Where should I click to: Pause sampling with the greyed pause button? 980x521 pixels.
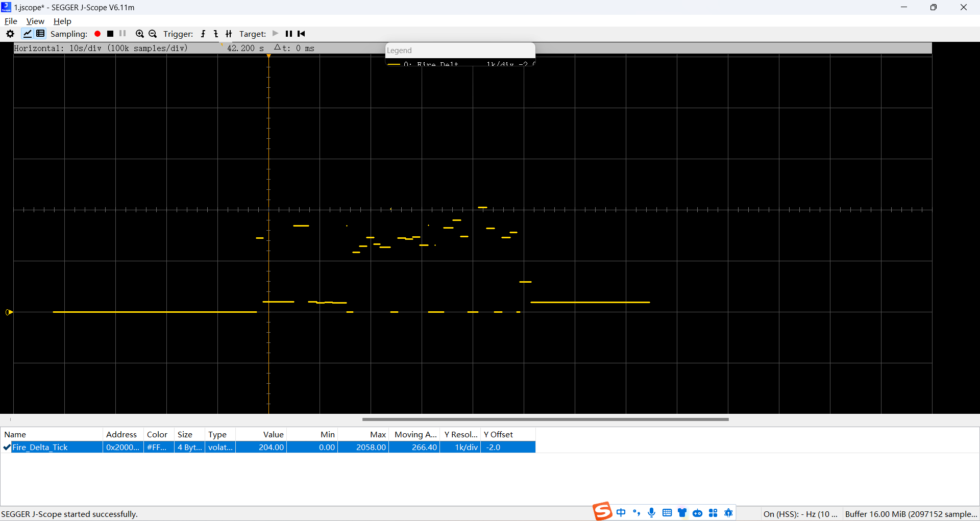tap(122, 34)
